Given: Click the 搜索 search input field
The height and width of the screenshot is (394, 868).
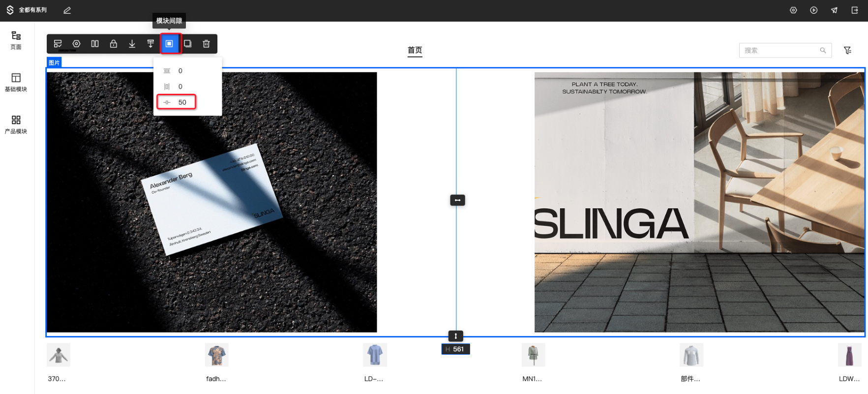Looking at the screenshot, I should point(779,50).
